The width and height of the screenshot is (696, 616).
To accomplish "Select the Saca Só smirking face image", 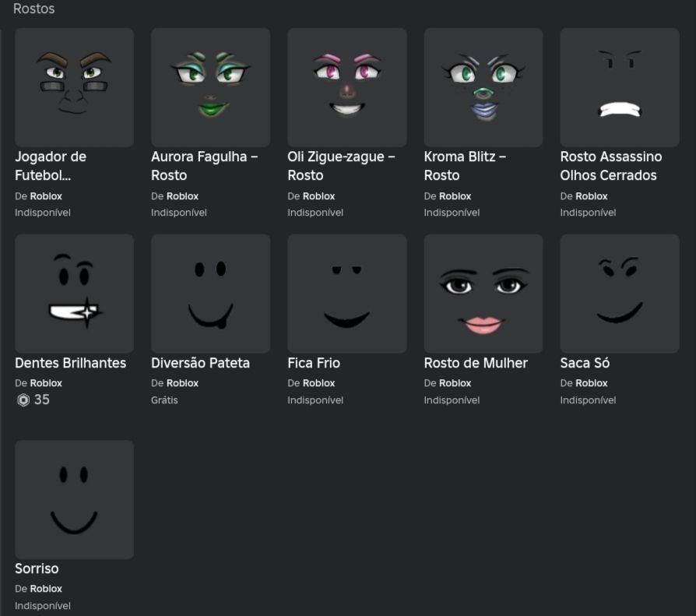I will [x=620, y=294].
